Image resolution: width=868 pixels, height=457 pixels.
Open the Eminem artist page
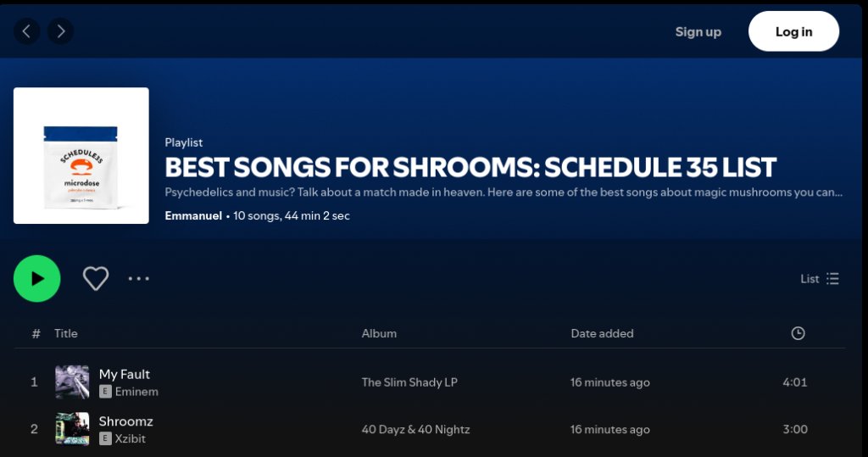pos(136,392)
